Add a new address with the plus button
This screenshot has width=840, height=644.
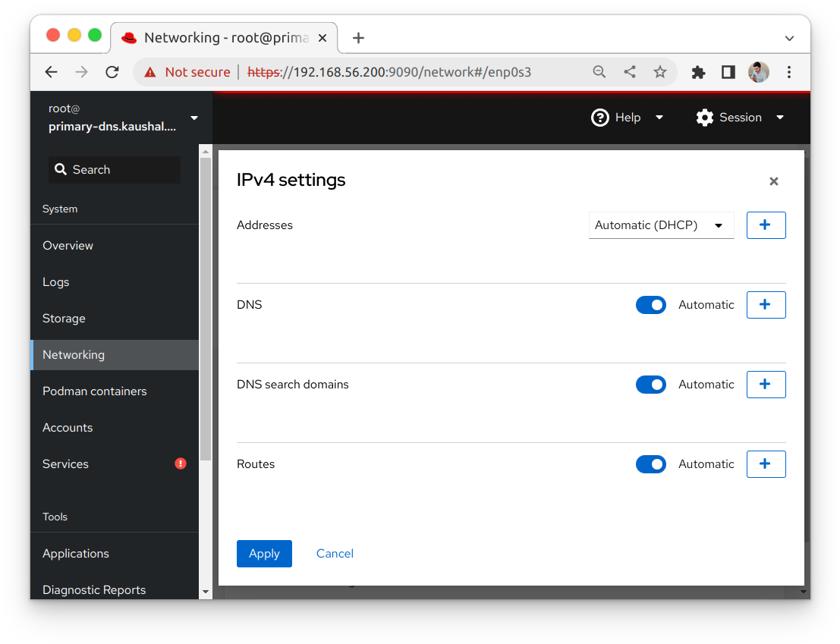(766, 225)
